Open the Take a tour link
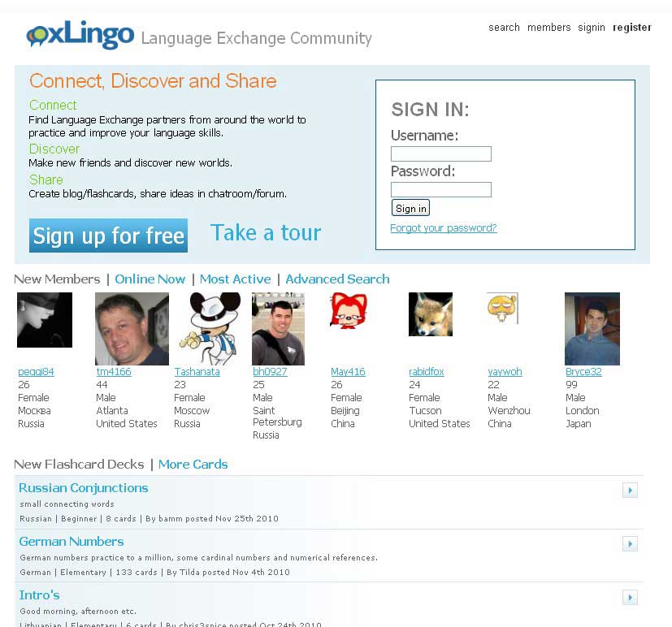This screenshot has width=672, height=627. [266, 233]
